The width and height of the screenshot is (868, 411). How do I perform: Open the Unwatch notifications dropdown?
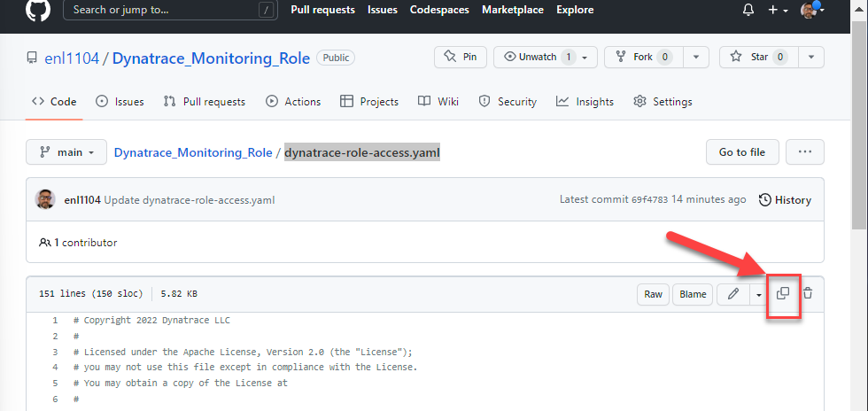tap(546, 57)
